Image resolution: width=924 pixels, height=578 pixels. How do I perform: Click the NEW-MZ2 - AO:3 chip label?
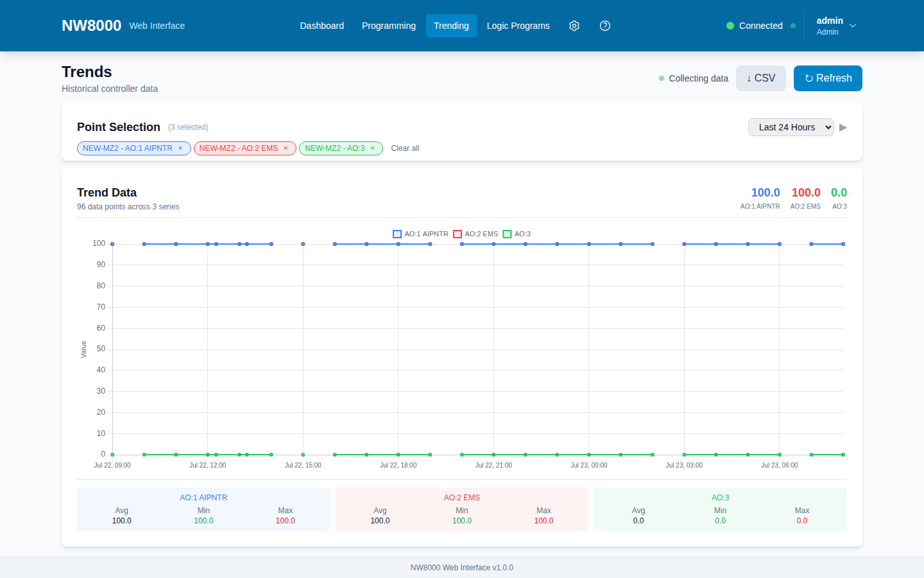coord(335,148)
